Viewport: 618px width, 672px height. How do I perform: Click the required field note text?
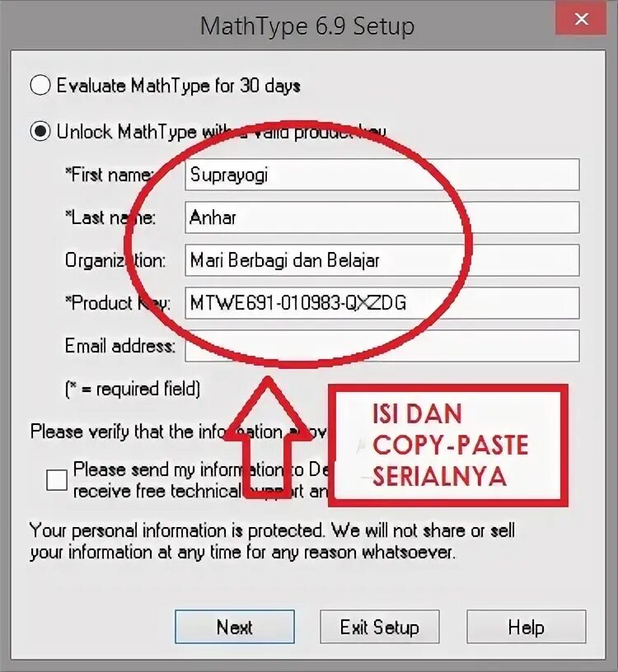pos(133,389)
